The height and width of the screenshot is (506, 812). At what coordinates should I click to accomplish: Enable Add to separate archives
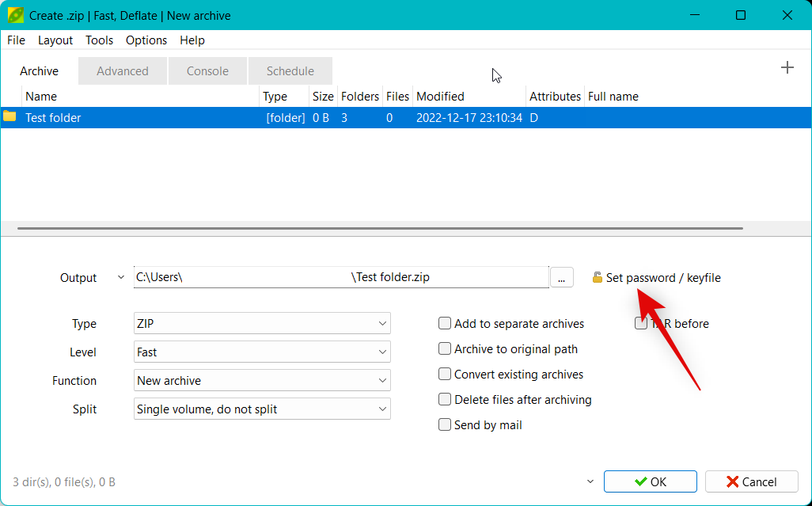coord(446,324)
